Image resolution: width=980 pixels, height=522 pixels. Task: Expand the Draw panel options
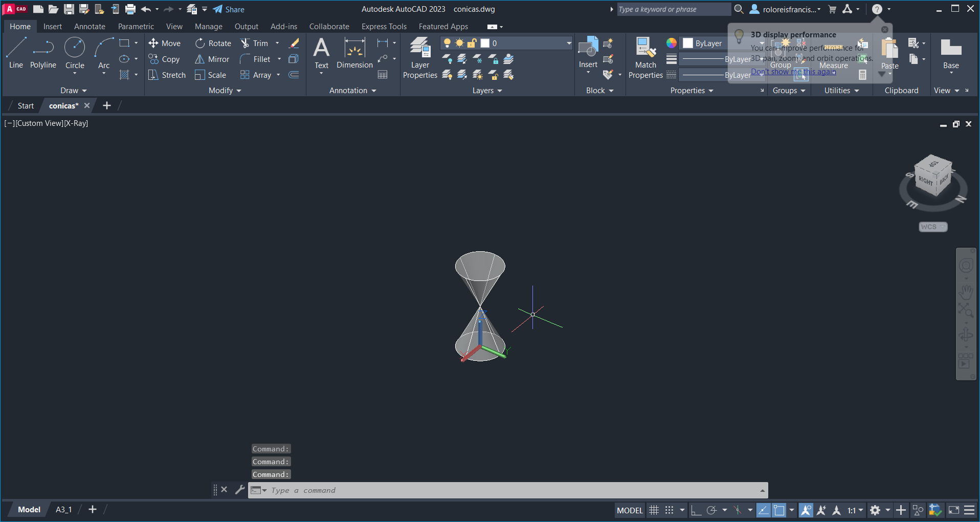74,91
